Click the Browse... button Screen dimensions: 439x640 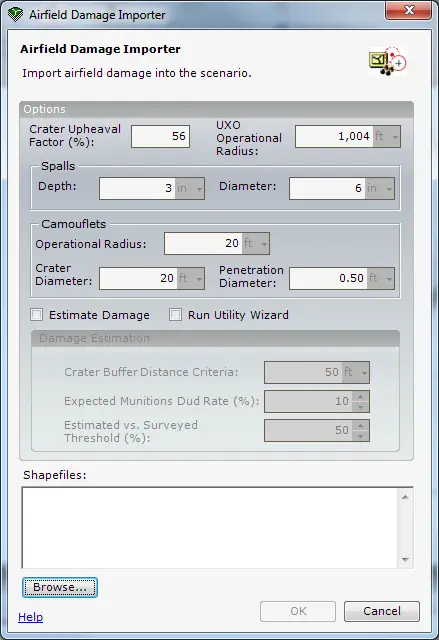click(60, 587)
